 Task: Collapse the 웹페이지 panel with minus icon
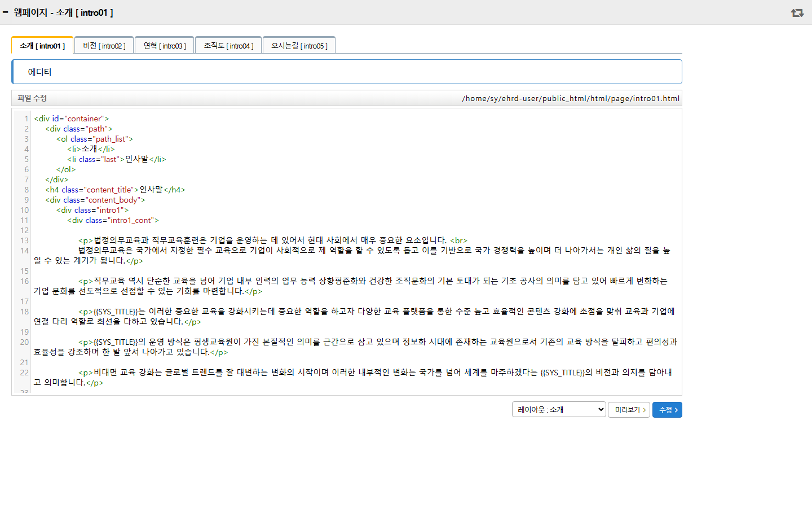pos(5,12)
